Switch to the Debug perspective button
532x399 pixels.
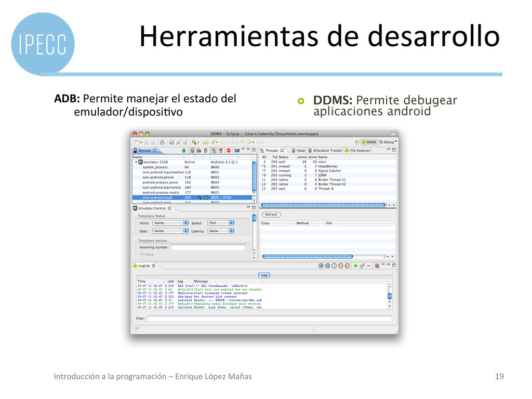click(387, 142)
